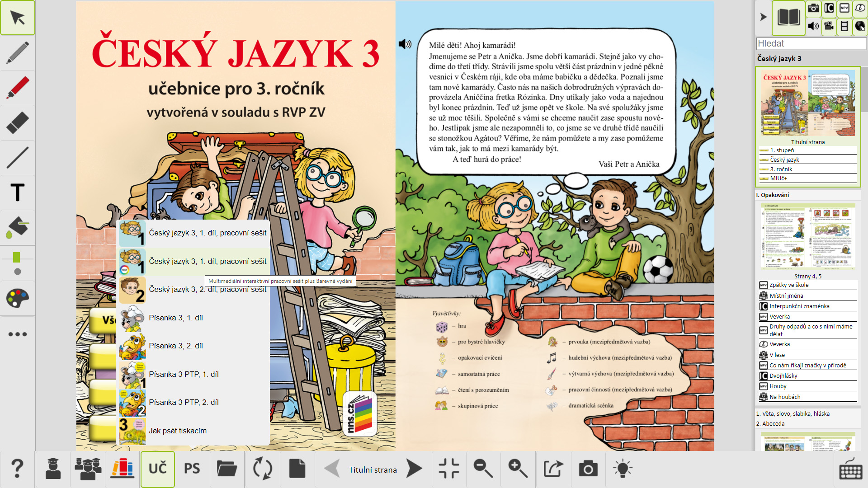Select the paint bucket fill tool

pos(18,227)
